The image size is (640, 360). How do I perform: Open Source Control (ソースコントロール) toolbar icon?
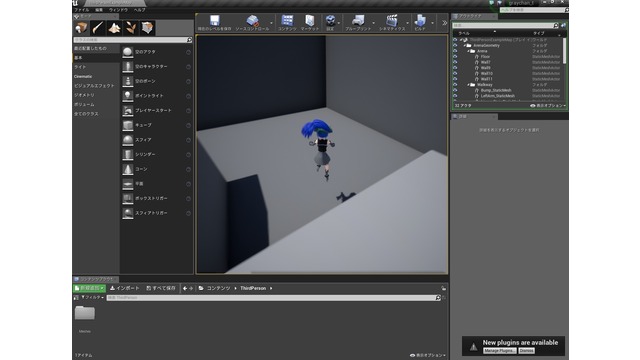252,20
